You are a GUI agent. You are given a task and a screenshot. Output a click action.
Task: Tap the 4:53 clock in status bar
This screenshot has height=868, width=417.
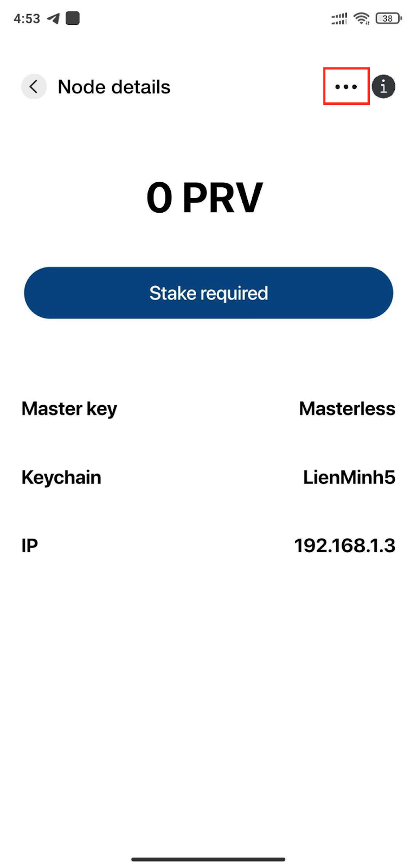[x=27, y=18]
